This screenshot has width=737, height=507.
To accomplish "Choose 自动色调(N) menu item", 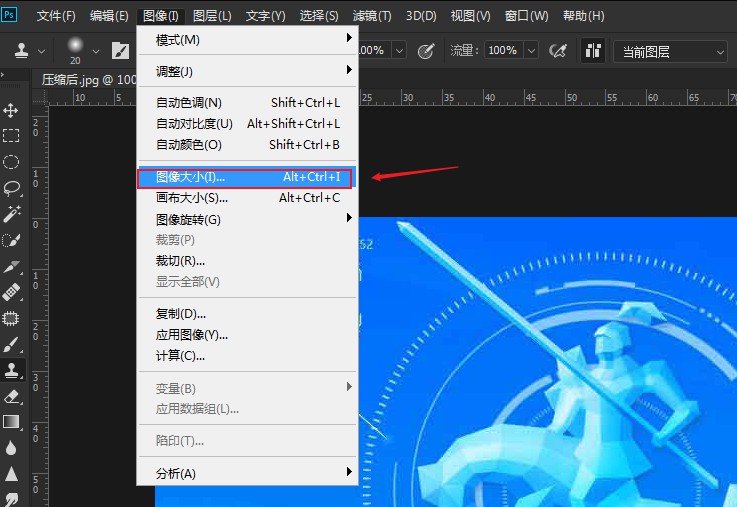I will [248, 102].
